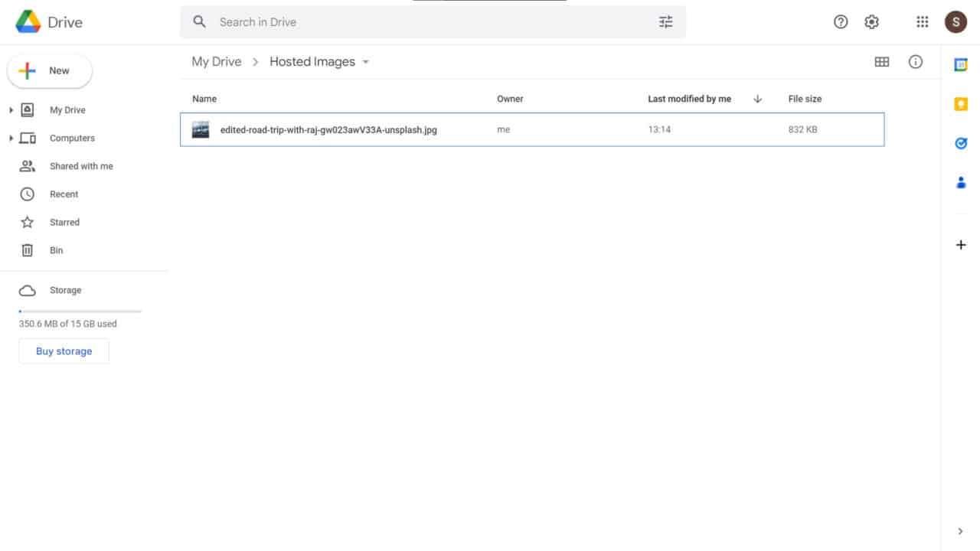
Task: Open the Hosted Images folder dropdown menu
Action: (366, 61)
